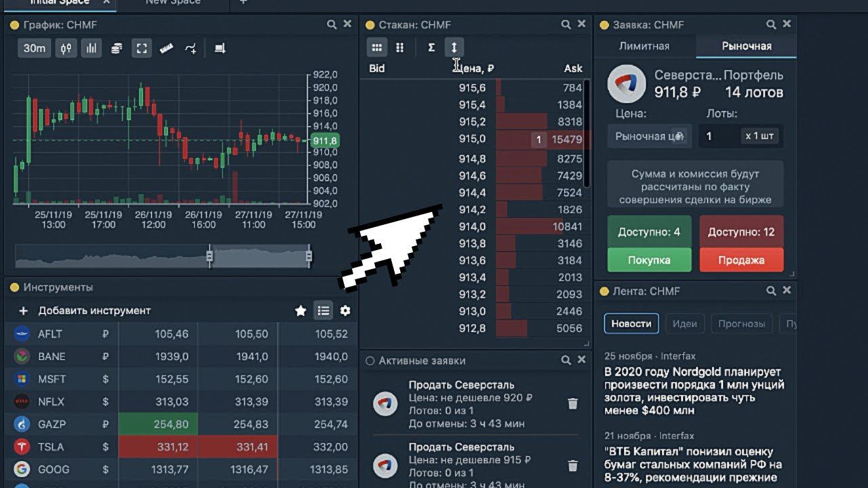
Task: Open search in the График: CHMF panel
Action: coord(332,24)
